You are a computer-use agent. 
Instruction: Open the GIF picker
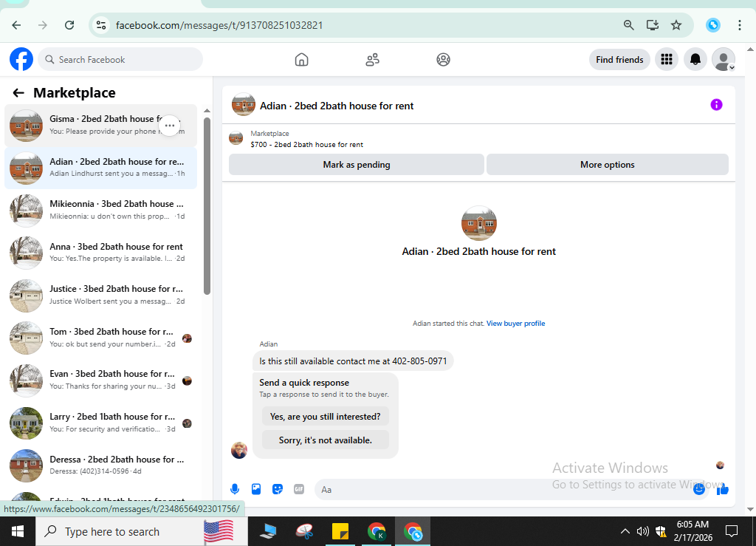(x=299, y=489)
